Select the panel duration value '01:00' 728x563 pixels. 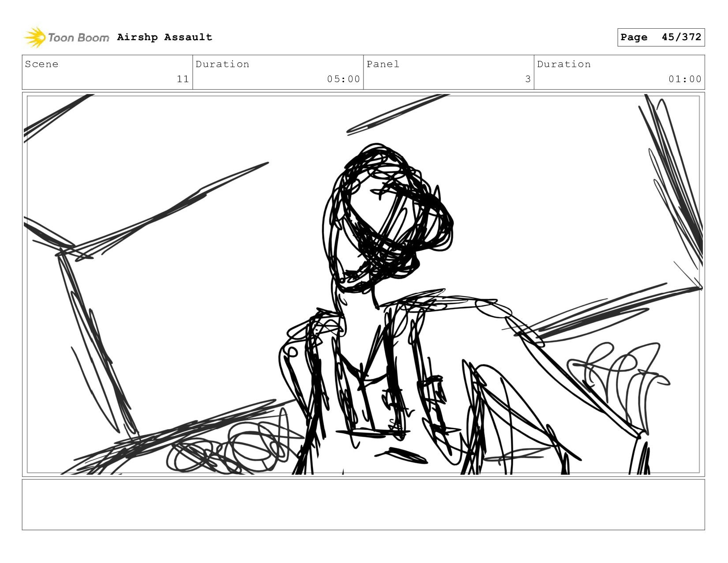click(x=685, y=79)
